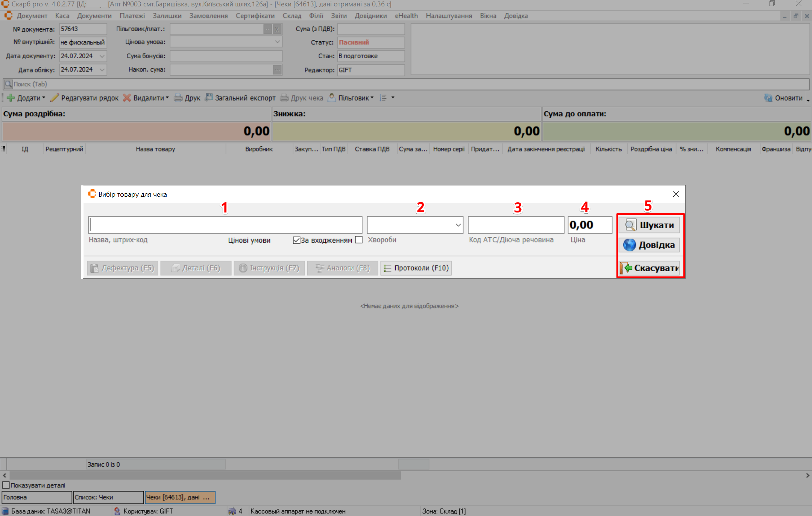Click Редагувати рядок pencil icon
The height and width of the screenshot is (516, 812).
click(55, 98)
